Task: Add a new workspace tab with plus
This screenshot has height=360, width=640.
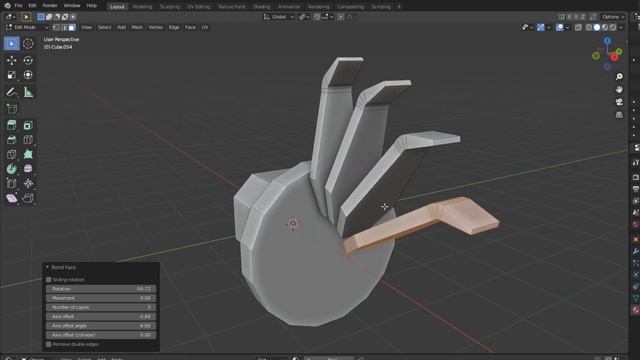Action: click(399, 7)
